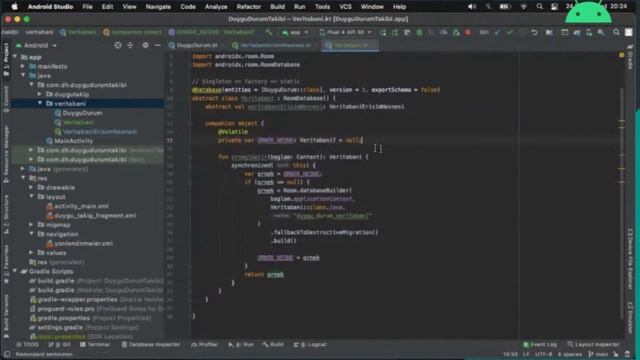
Task: Click the red Stop button
Action: click(x=468, y=32)
